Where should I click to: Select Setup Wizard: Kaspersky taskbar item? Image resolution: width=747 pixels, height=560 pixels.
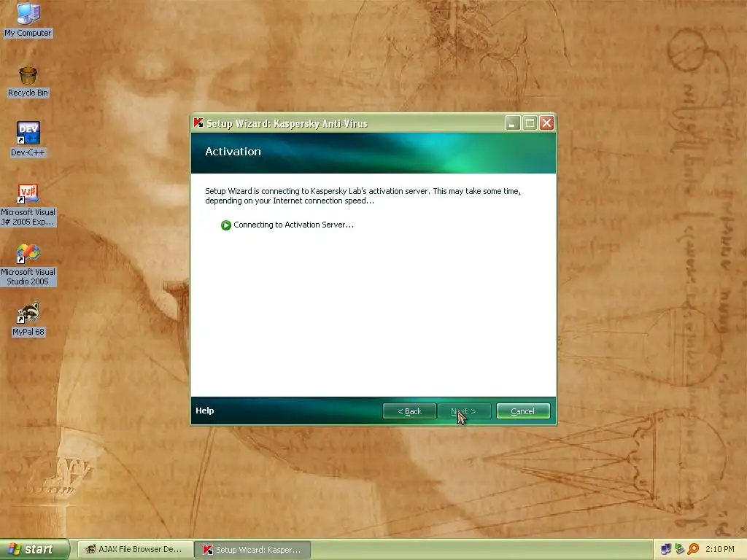[x=253, y=550]
